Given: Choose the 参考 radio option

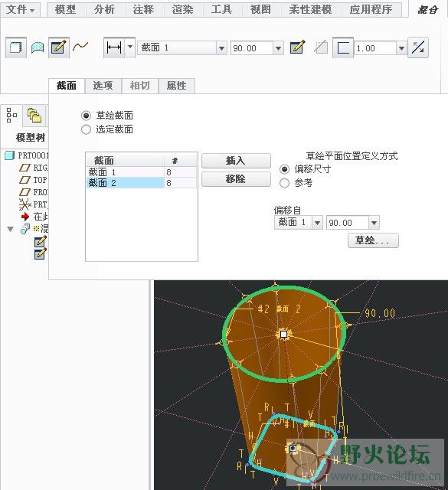Looking at the screenshot, I should click(x=284, y=183).
